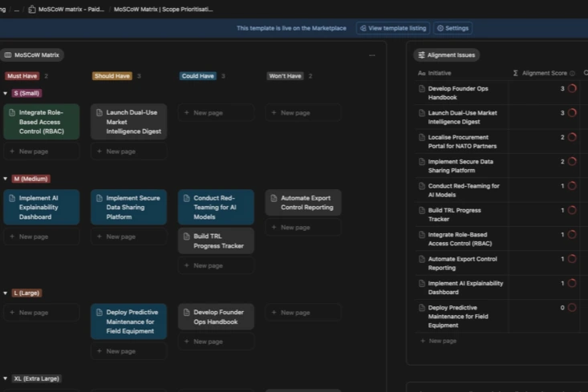Click the MoSCoW Matrix board view icon
The image size is (588, 392).
(8, 55)
